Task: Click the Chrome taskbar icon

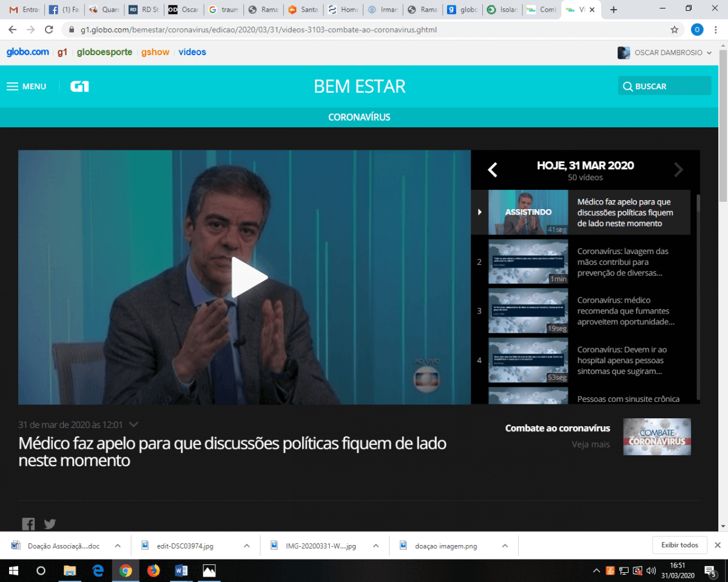Action: (126, 570)
